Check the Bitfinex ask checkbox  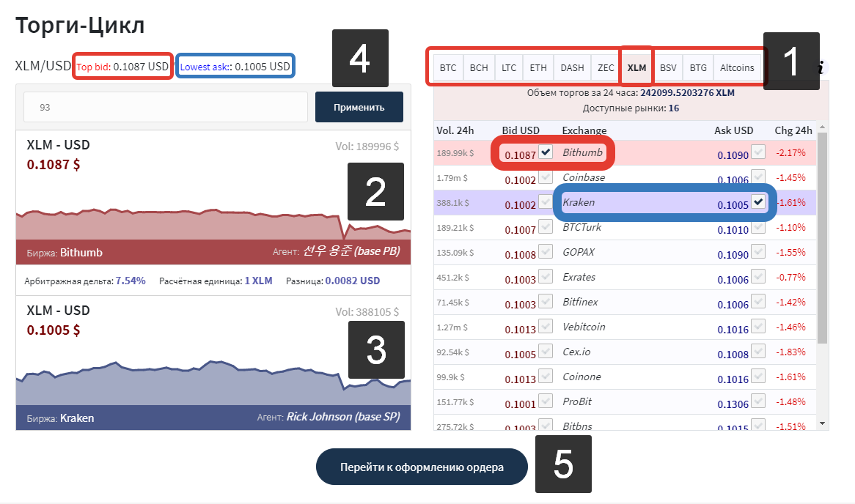(x=758, y=301)
